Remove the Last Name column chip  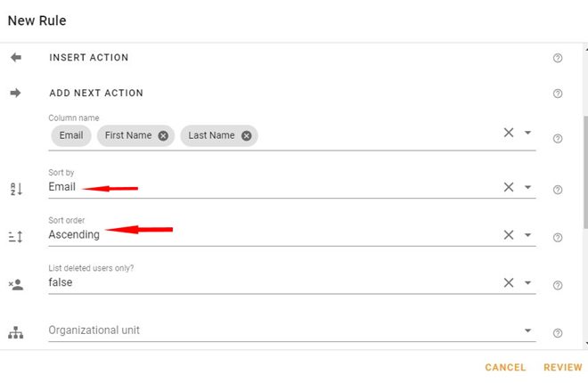247,135
